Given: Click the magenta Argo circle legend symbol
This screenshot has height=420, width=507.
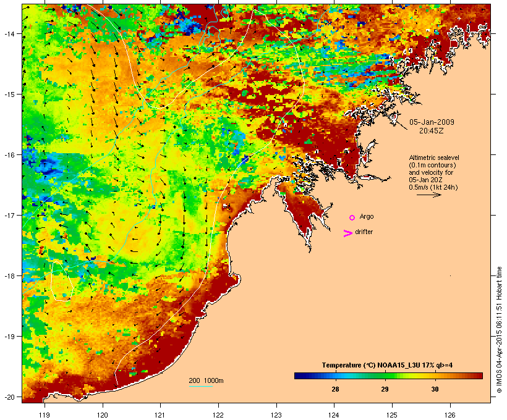Looking at the screenshot, I should pos(352,217).
